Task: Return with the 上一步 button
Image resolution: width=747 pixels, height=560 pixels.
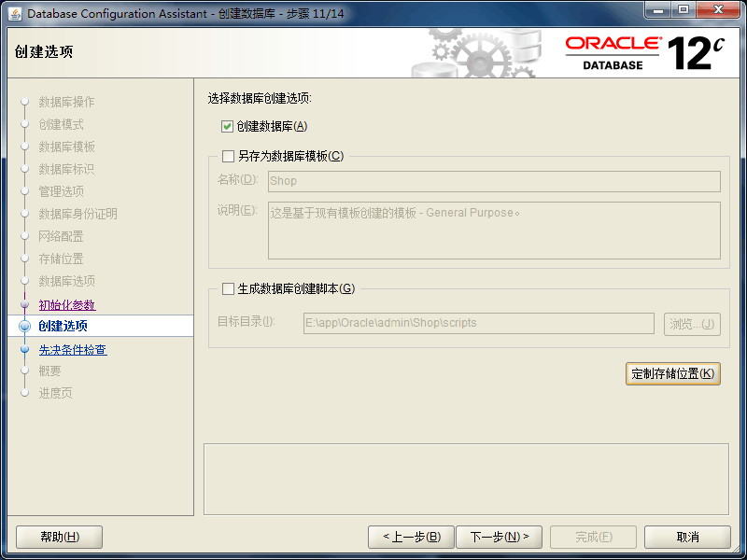Action: click(x=411, y=537)
